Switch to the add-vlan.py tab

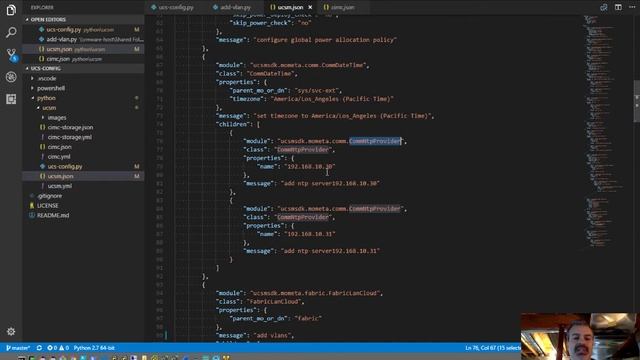[x=235, y=7]
